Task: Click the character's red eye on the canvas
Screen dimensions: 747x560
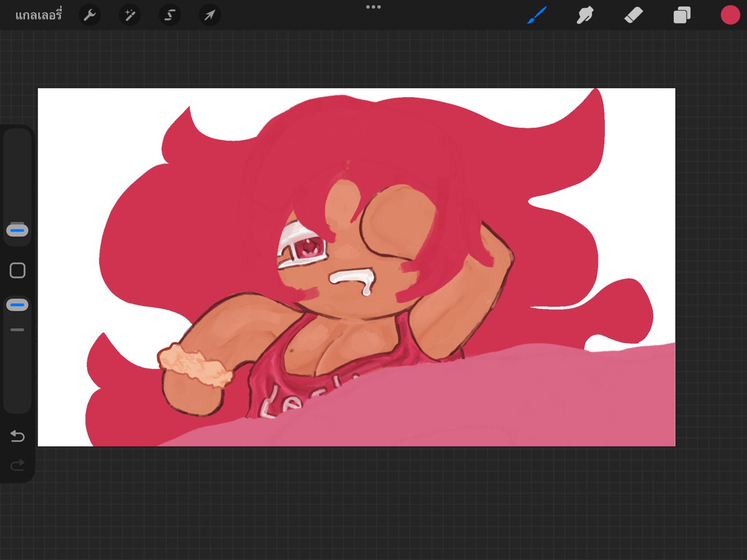Action: [308, 250]
